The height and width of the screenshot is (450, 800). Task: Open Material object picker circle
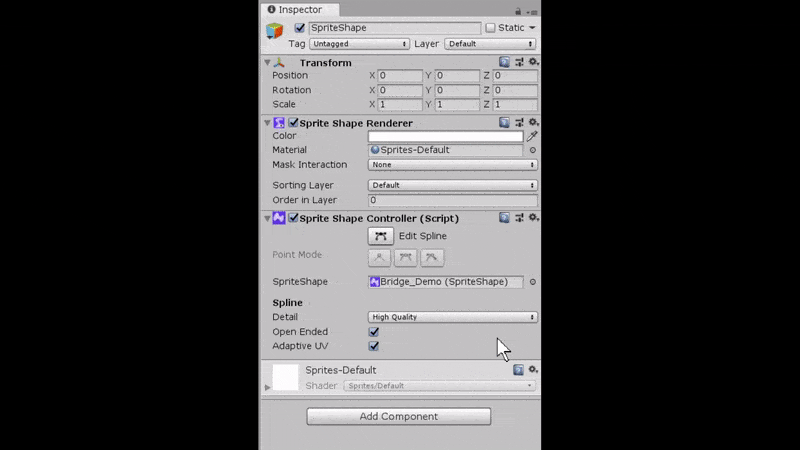tap(533, 150)
